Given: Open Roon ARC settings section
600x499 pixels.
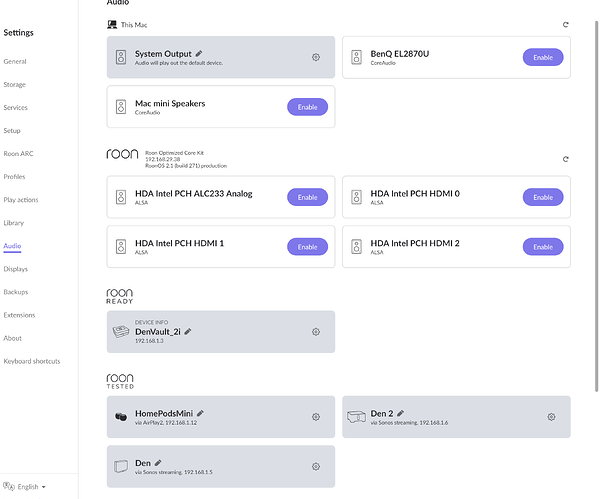Looking at the screenshot, I should [x=18, y=154].
